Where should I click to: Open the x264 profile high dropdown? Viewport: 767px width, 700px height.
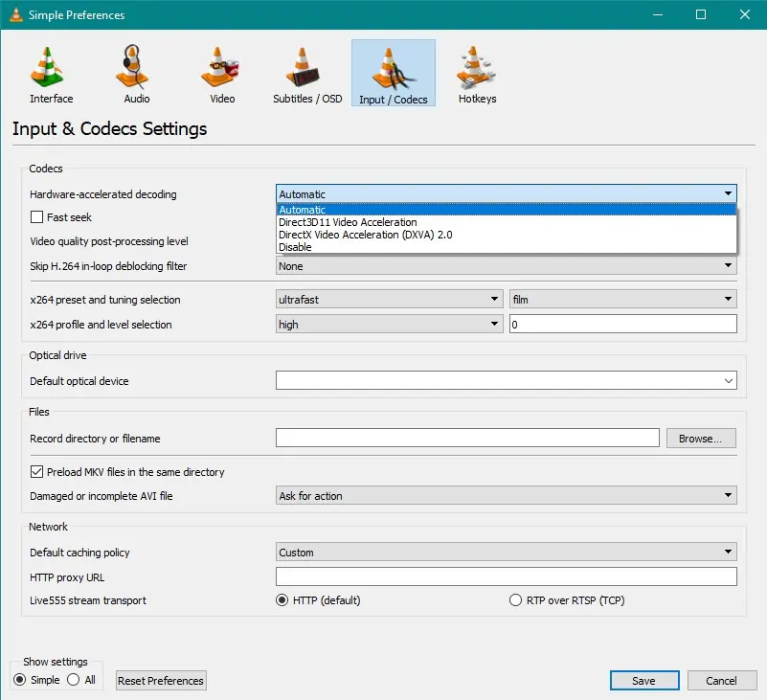390,324
